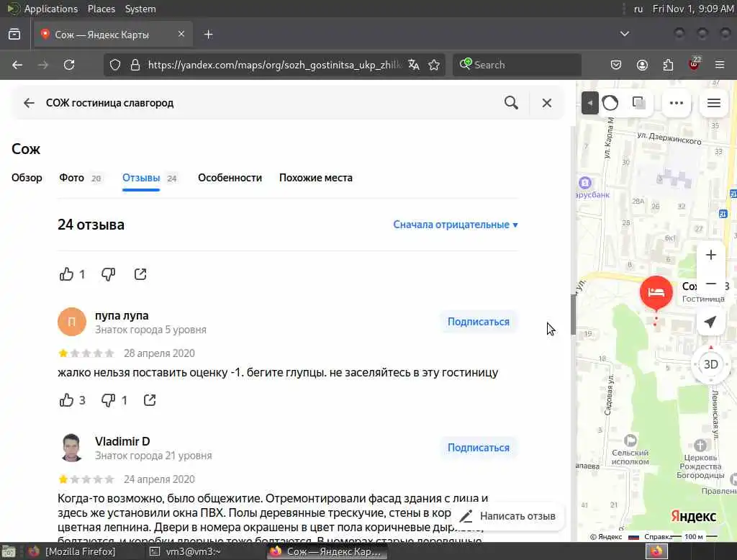Subscribe to Vladimir D with Подписаться

(479, 448)
